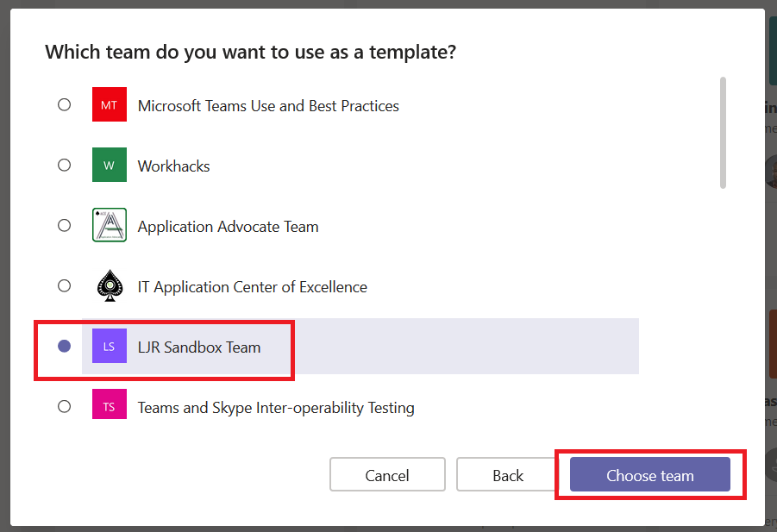The image size is (777, 532).
Task: Select the Teams and Skype Inter-operability radio button
Action: click(x=65, y=407)
